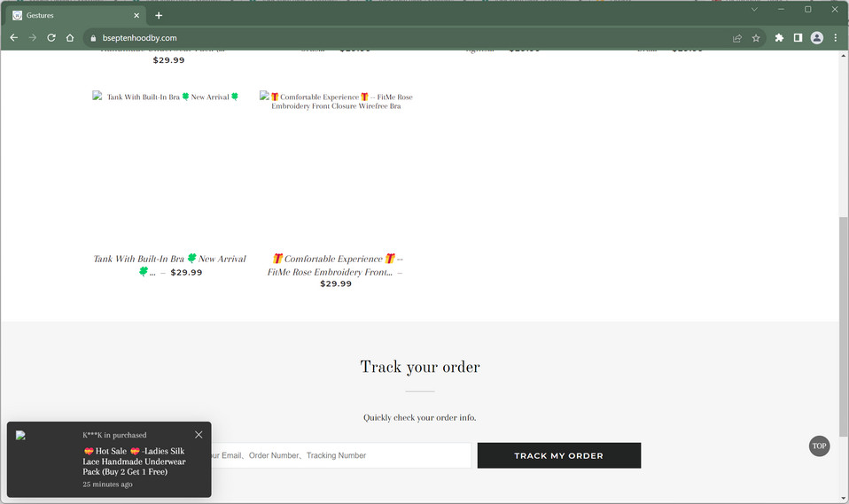Viewport: 849px width, 504px height.
Task: Open Hot Sale Ladies Silk Lace popup link
Action: (x=134, y=461)
